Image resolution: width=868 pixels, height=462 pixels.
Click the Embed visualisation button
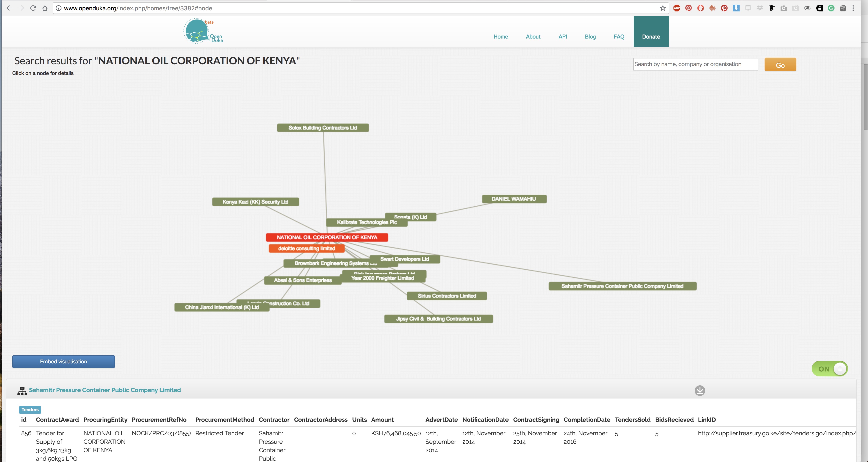pyautogui.click(x=63, y=361)
